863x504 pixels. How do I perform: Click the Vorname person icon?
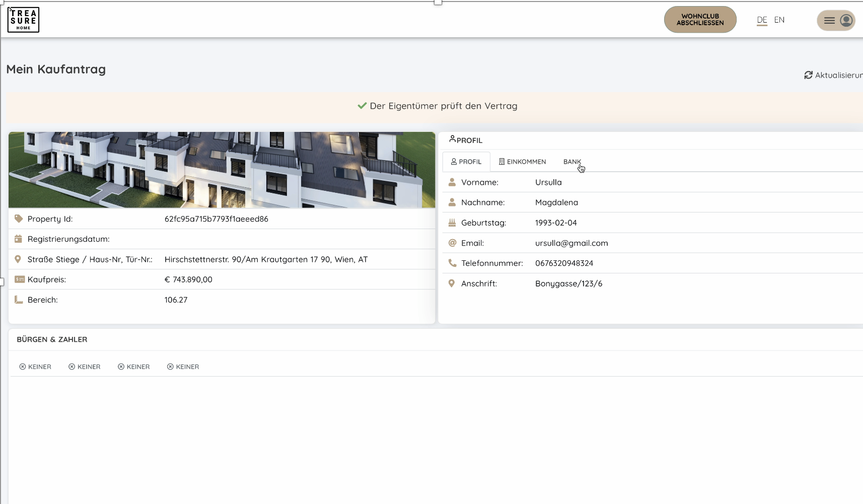pos(452,182)
